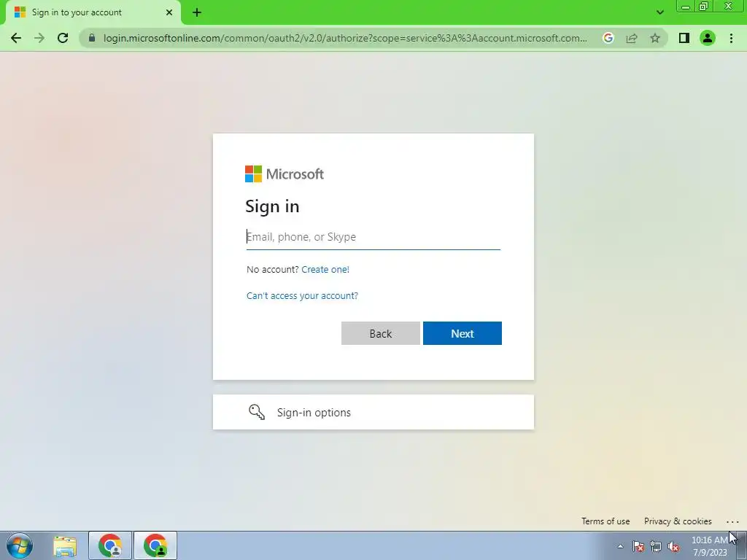Open 'Can't access your account?' link
Image resolution: width=747 pixels, height=560 pixels.
(x=302, y=296)
